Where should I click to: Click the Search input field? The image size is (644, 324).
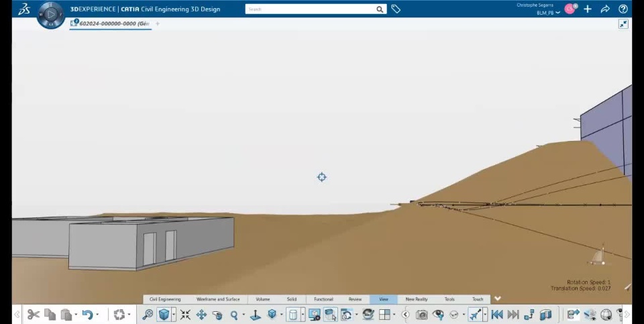click(310, 9)
